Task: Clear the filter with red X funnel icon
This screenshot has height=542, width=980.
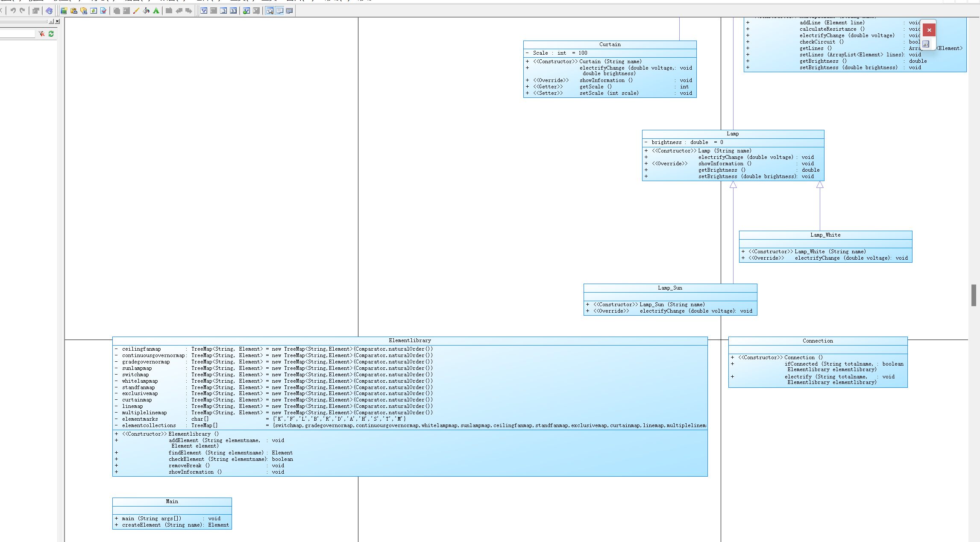Action: point(41,34)
